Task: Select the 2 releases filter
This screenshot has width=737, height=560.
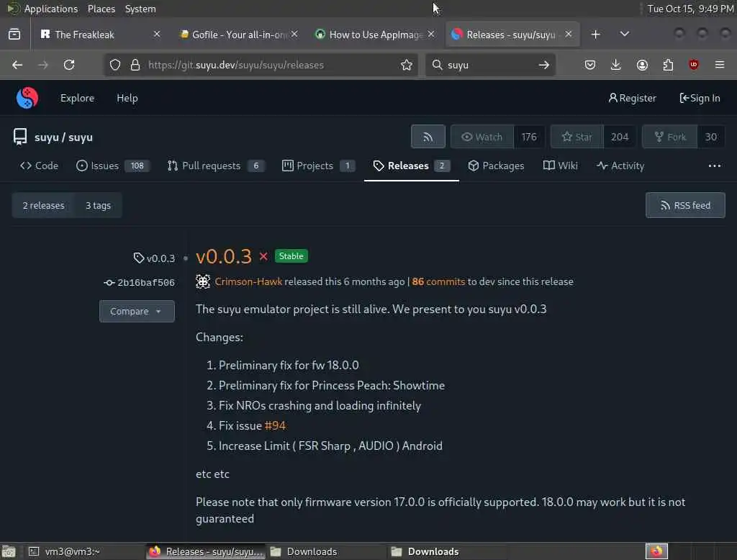Action: (x=43, y=205)
